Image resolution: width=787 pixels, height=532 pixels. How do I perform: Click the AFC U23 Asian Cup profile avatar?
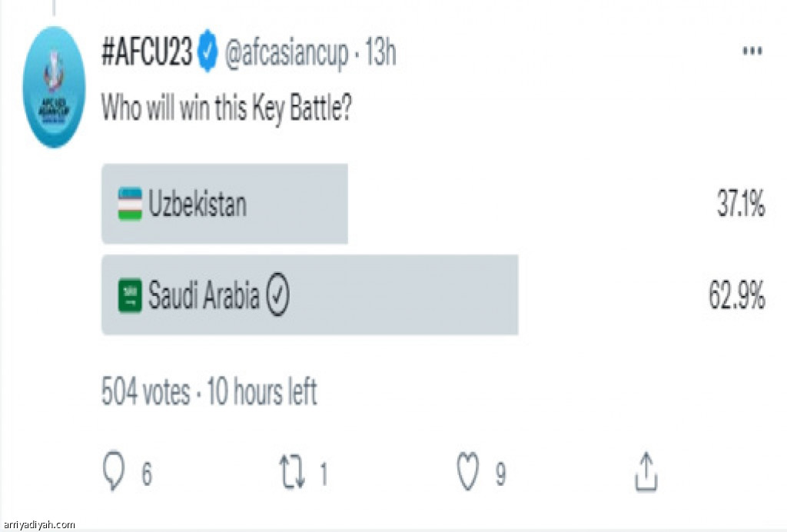[x=53, y=87]
